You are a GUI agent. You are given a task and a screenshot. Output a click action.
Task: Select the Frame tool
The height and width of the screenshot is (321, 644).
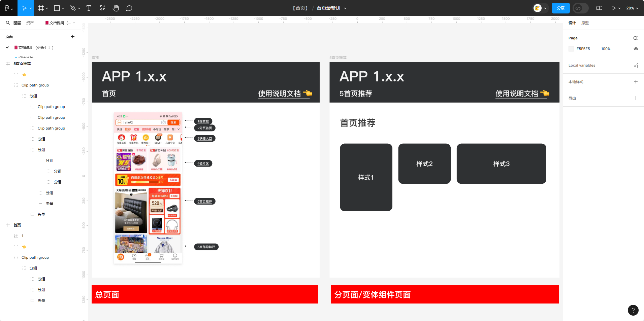40,8
